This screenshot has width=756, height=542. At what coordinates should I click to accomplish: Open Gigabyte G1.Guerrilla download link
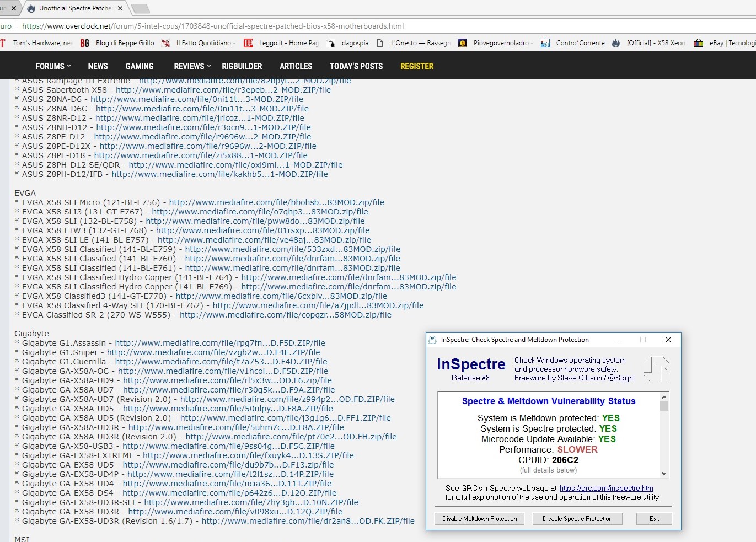[x=221, y=362]
